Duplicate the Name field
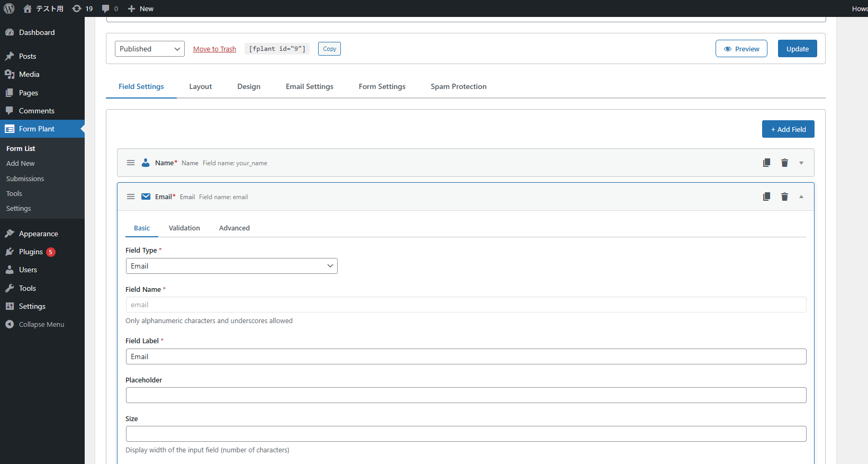 pos(766,163)
